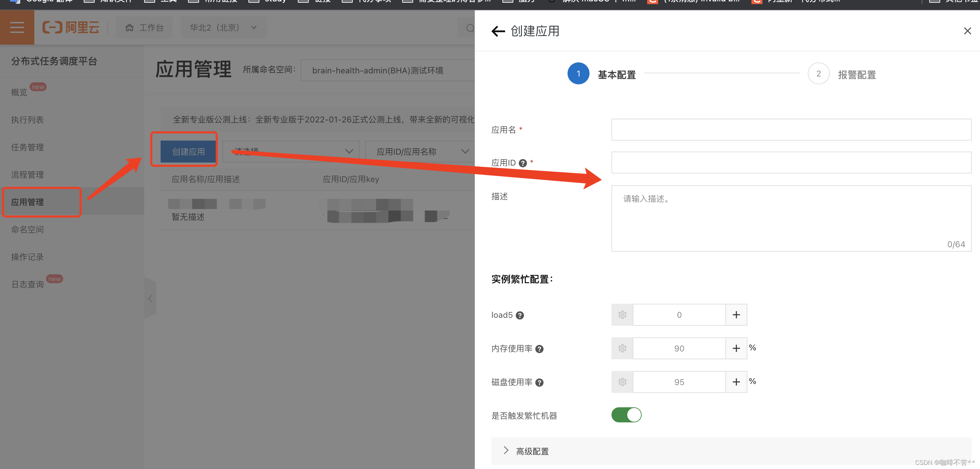Open 执行列表 in the sidebar
Viewport: 980px width, 469px height.
(27, 120)
